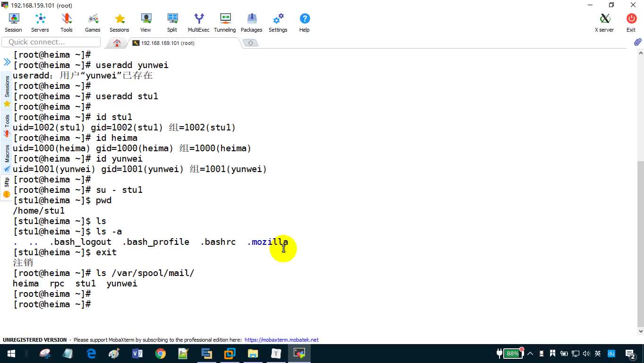
Task: Open the Macros side tab
Action: click(7, 158)
